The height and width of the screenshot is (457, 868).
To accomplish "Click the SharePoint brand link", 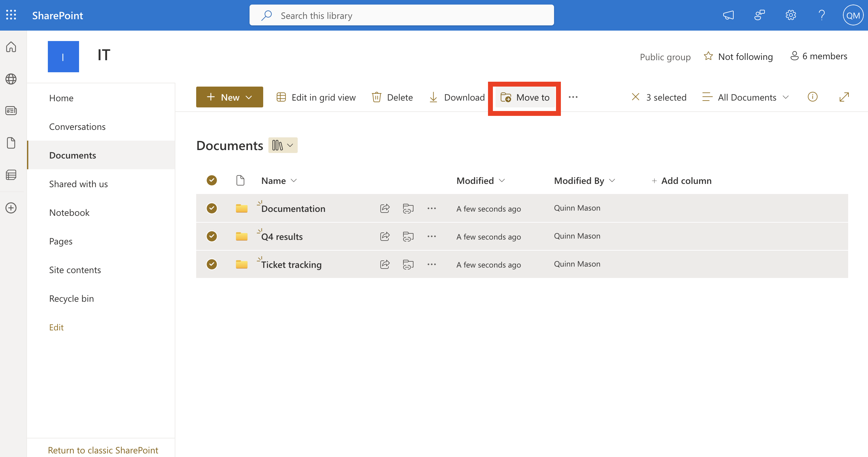I will click(x=57, y=15).
